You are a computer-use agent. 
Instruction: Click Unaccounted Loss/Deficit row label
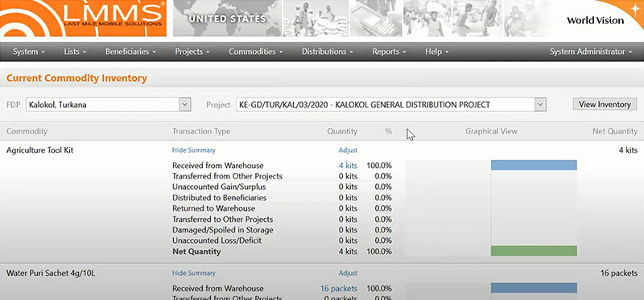coord(217,240)
